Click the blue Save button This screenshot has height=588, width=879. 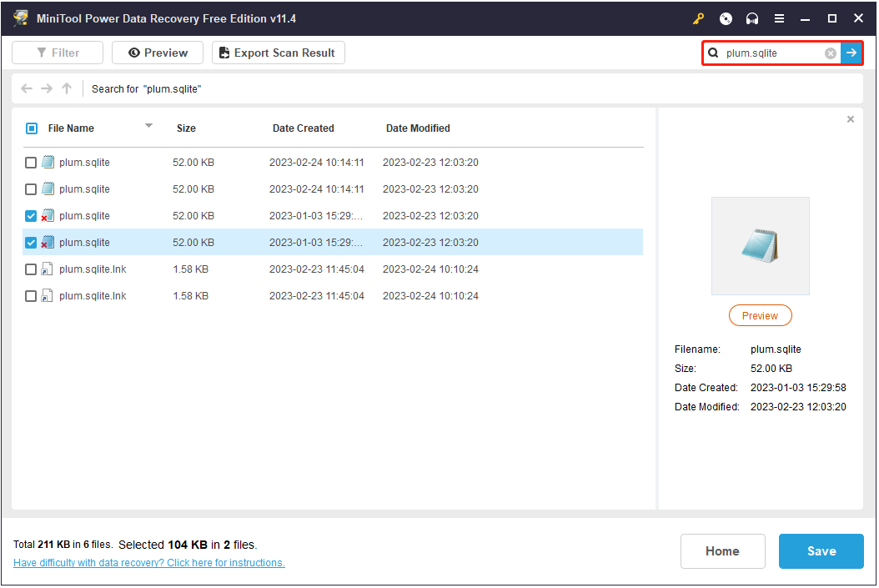tap(821, 551)
